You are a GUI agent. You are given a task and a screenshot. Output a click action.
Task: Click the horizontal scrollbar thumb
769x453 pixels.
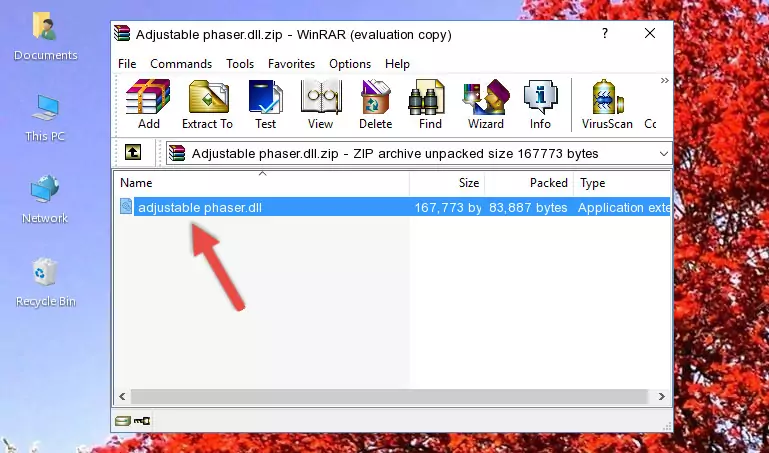[389, 396]
